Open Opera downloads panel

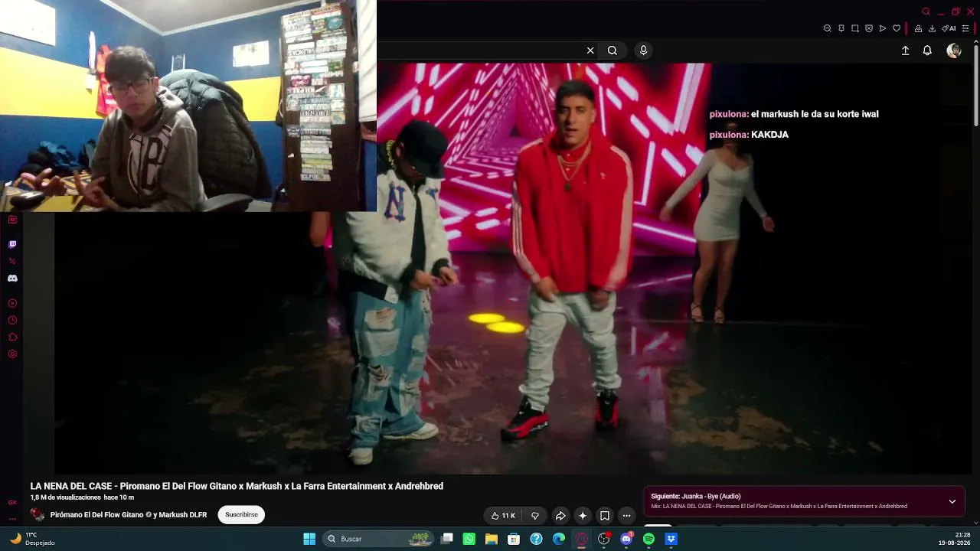tap(932, 28)
